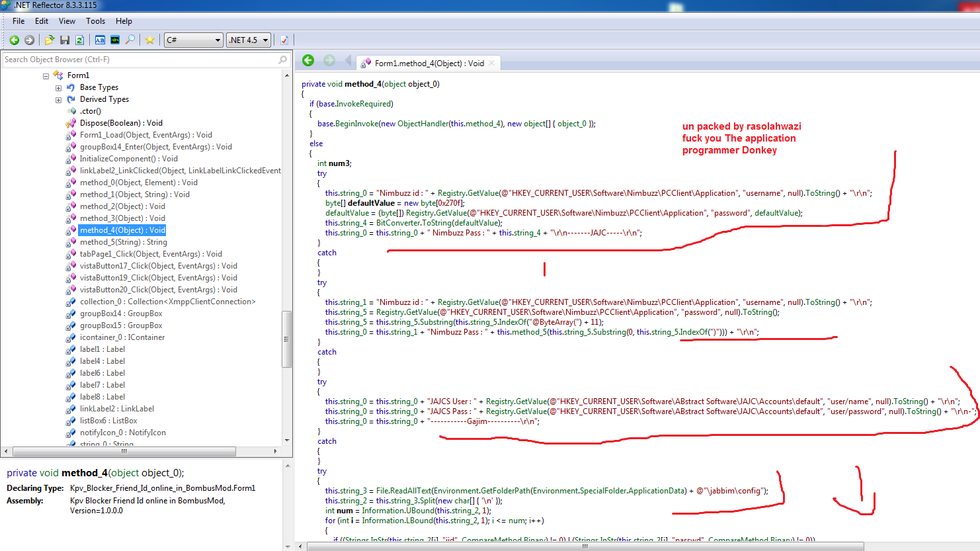Select linkLabel2 : LinkLabel field

(x=117, y=409)
